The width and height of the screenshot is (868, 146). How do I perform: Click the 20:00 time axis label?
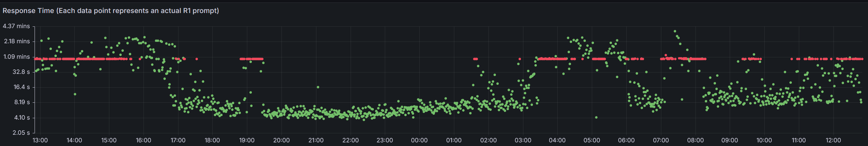tap(281, 140)
